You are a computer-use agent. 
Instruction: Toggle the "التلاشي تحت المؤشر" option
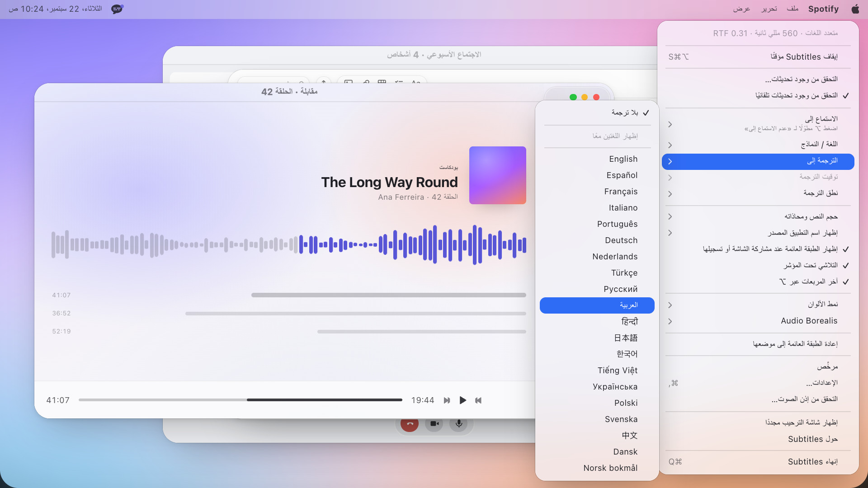click(758, 266)
